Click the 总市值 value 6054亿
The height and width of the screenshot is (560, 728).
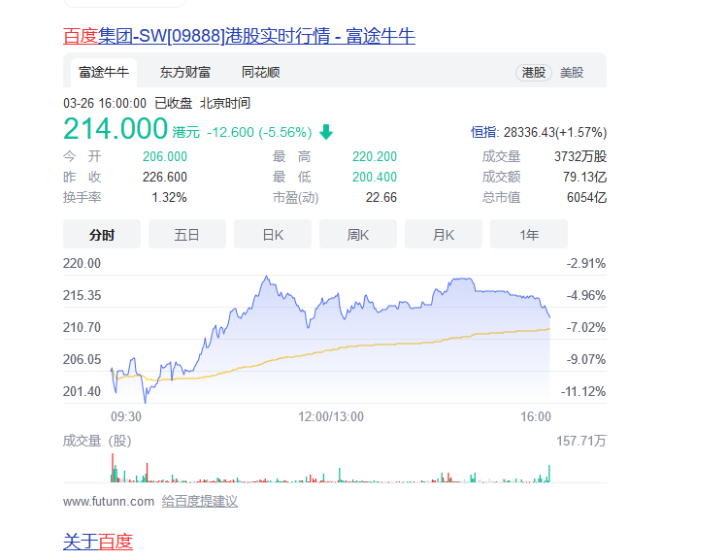click(x=587, y=197)
